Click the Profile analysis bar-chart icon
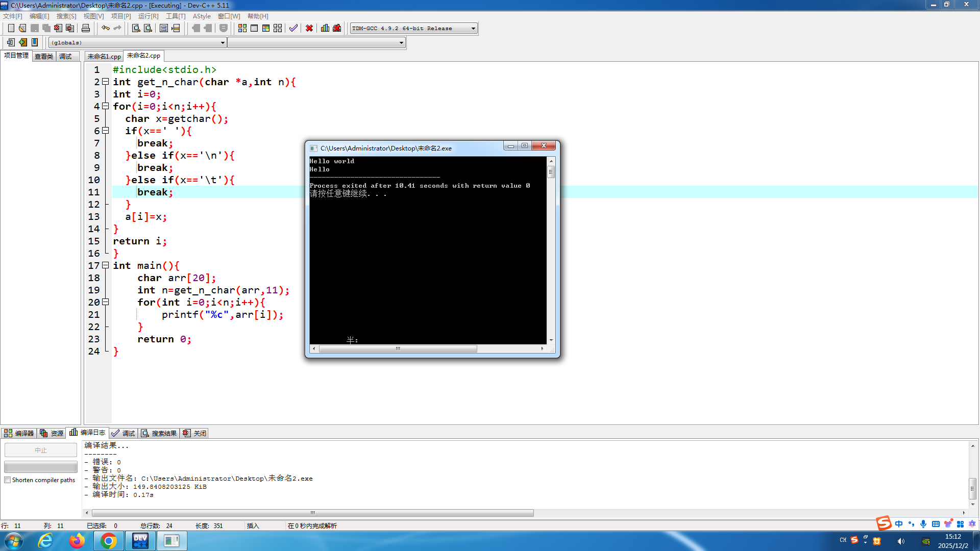980x551 pixels. click(x=325, y=28)
